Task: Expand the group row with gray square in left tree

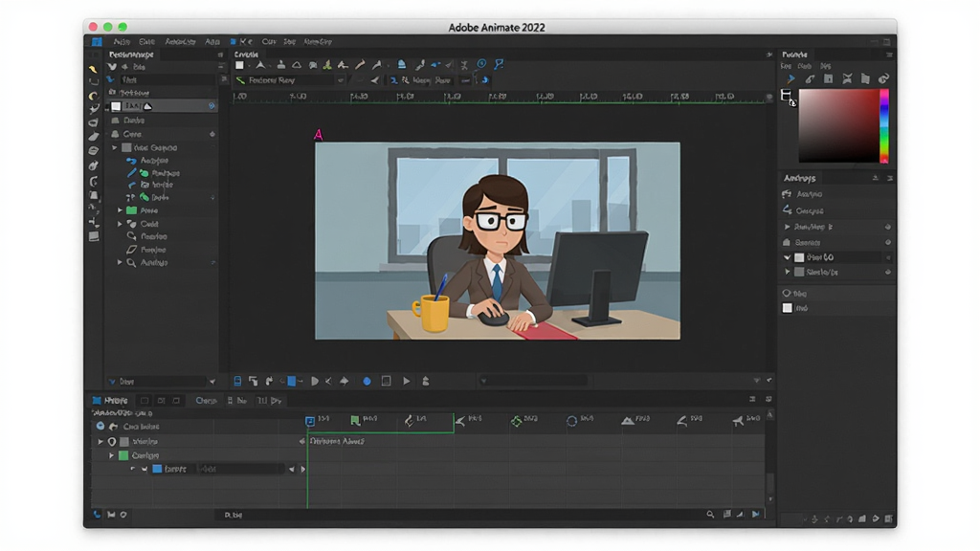Action: (115, 148)
